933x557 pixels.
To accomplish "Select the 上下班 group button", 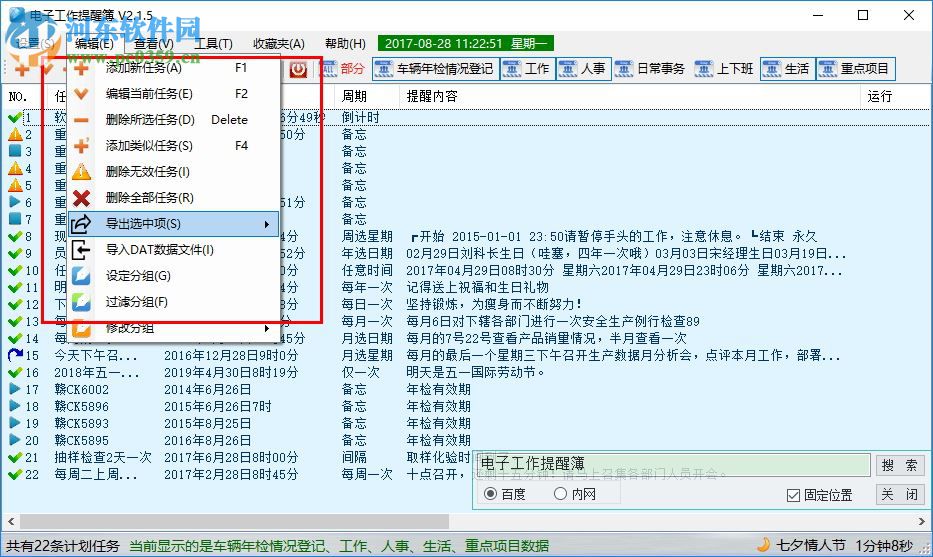I will coord(725,69).
